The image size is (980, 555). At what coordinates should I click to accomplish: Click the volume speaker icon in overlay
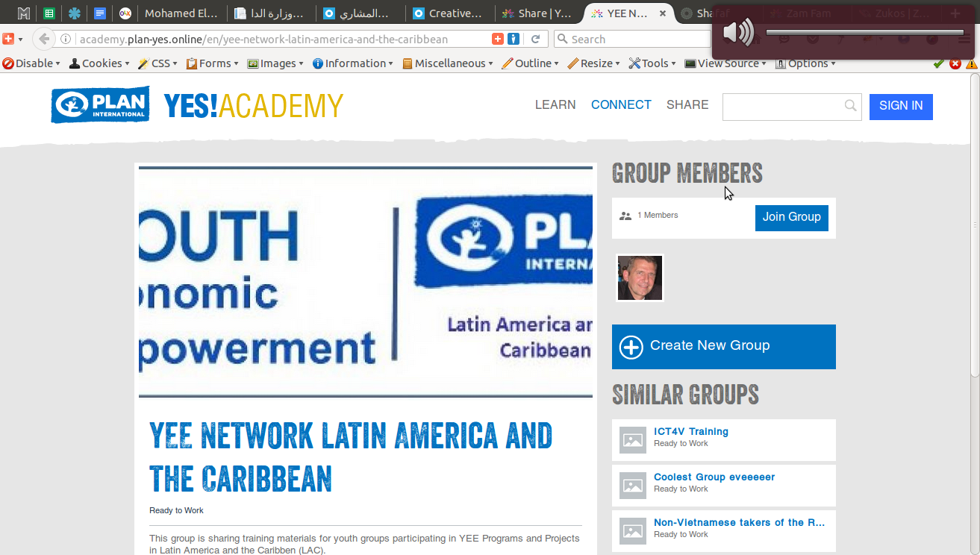[x=738, y=32]
